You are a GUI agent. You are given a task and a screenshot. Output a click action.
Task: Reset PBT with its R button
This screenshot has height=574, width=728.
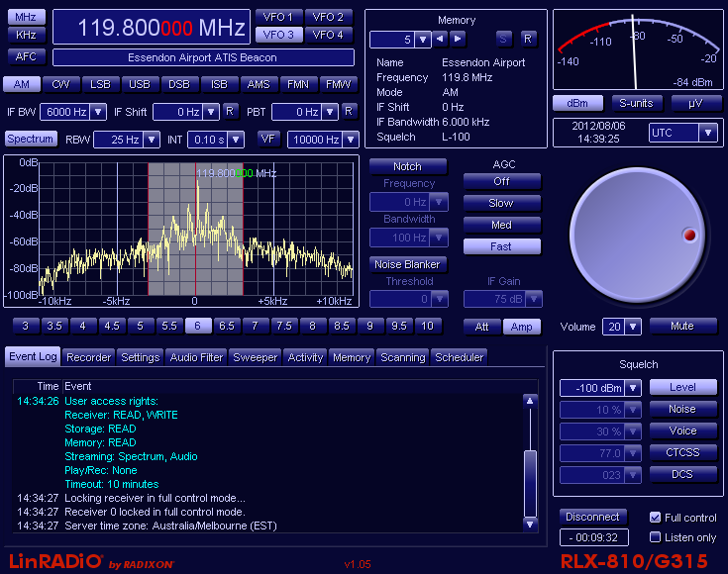pos(349,112)
